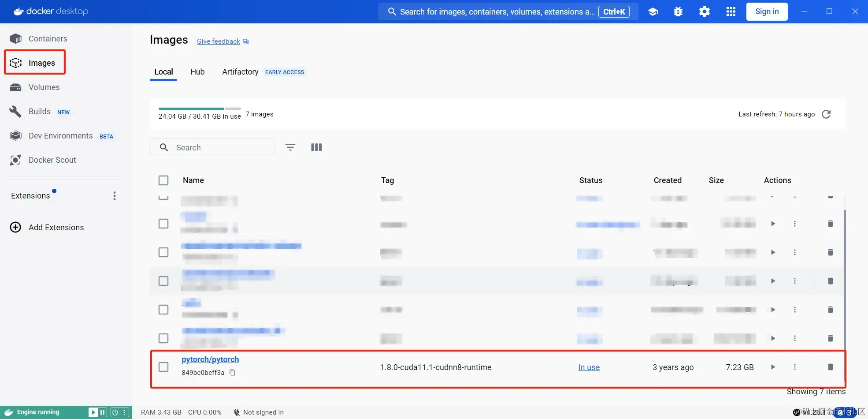Open the Settings gear icon
Image resolution: width=868 pixels, height=419 pixels.
pyautogui.click(x=705, y=11)
